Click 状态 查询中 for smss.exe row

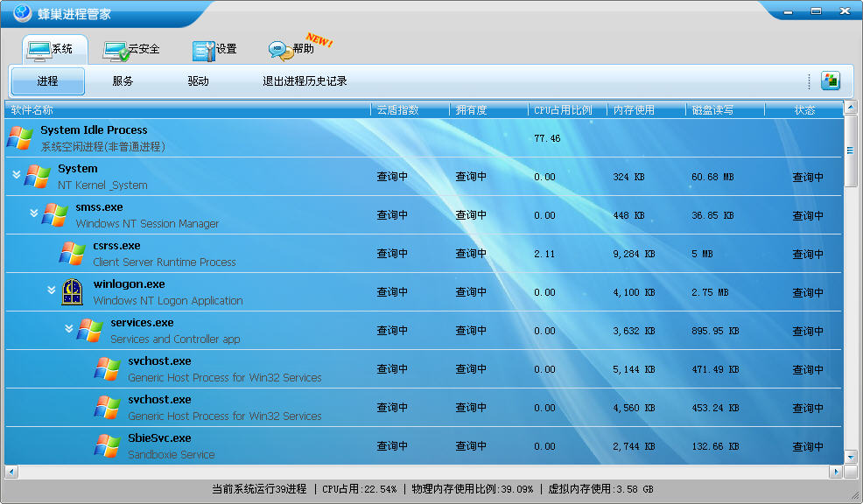click(x=808, y=215)
